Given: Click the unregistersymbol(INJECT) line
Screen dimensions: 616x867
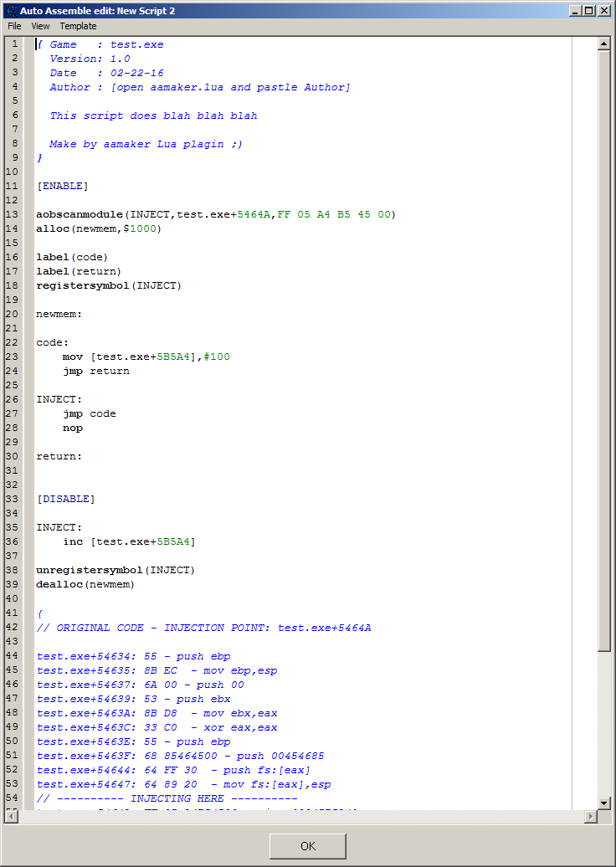Looking at the screenshot, I should click(x=116, y=570).
